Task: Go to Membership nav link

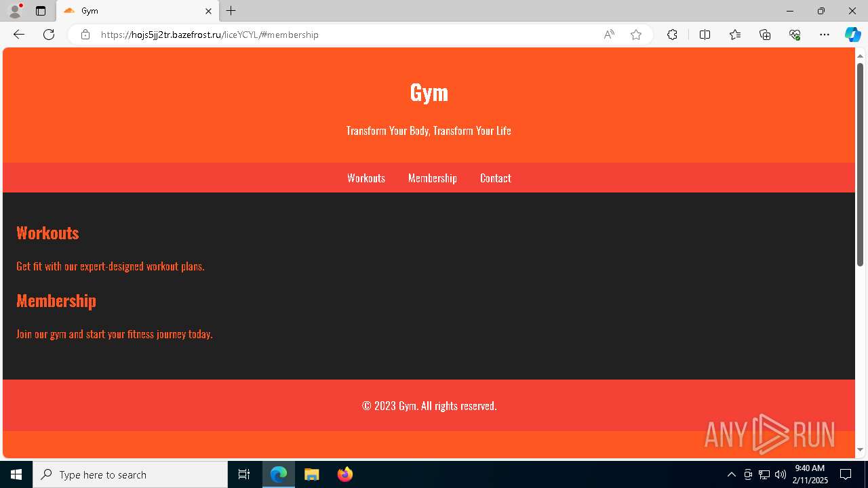Action: tap(433, 178)
